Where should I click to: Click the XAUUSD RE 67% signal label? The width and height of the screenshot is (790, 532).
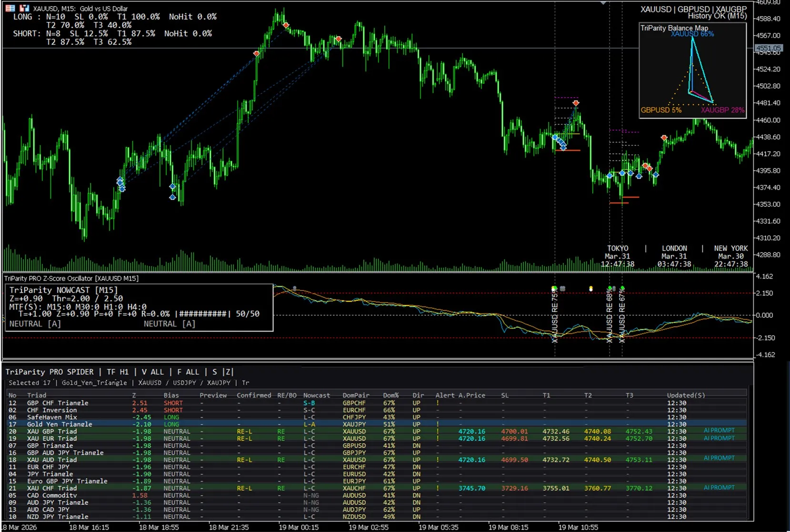click(x=622, y=317)
